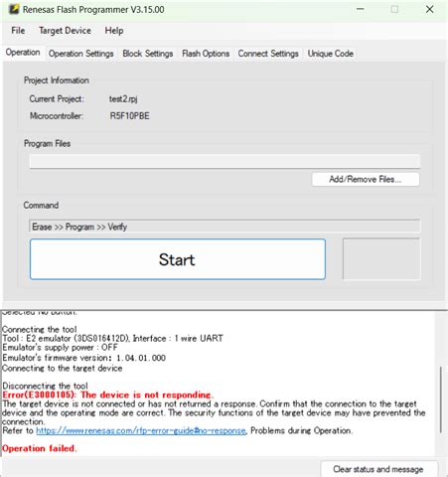Click the project name test2.rpj
The width and height of the screenshot is (448, 477).
123,99
